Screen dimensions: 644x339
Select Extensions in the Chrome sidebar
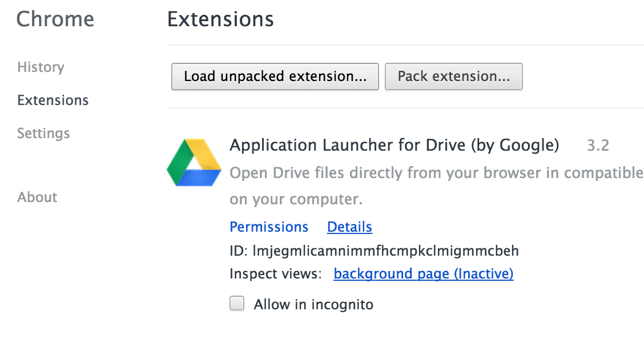[x=53, y=100]
